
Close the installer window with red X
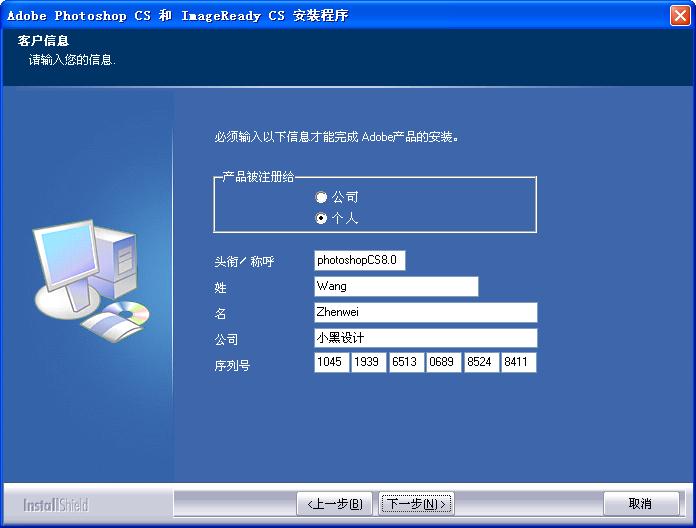point(679,15)
